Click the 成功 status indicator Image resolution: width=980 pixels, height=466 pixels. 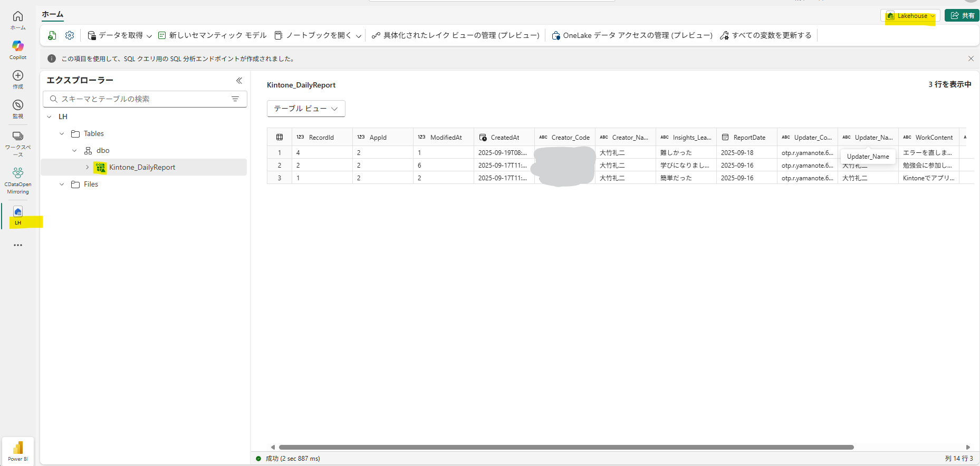tap(288, 459)
